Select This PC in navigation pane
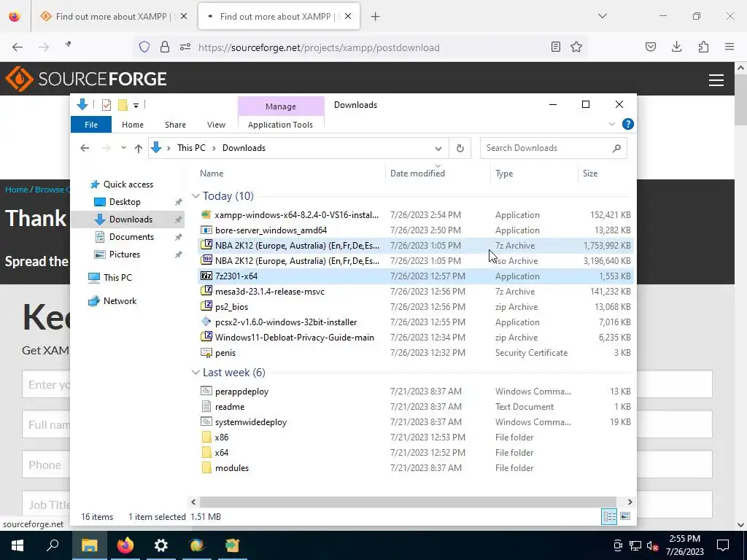This screenshot has height=560, width=747. pos(117,278)
